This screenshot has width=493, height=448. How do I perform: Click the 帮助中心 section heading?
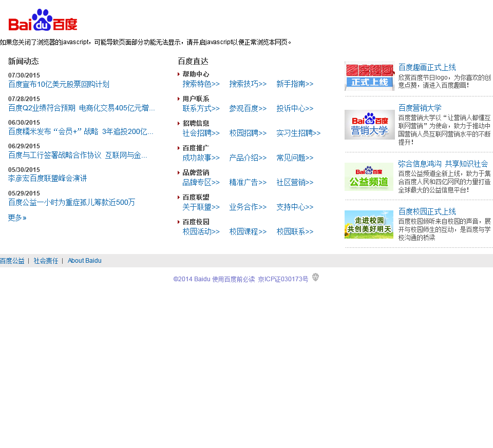pyautogui.click(x=196, y=74)
